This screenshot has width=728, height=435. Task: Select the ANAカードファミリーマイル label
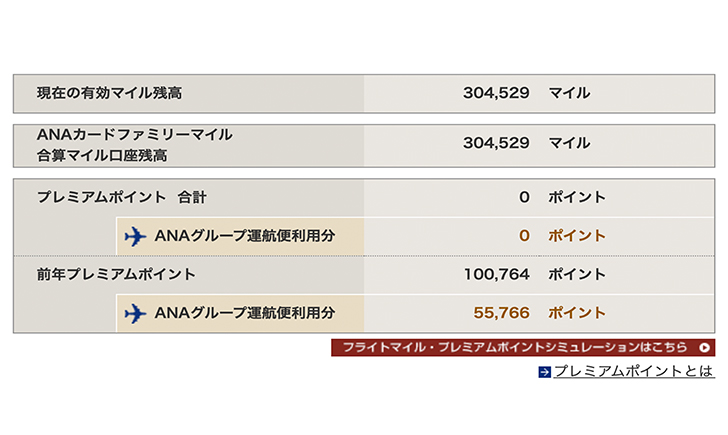(x=135, y=135)
